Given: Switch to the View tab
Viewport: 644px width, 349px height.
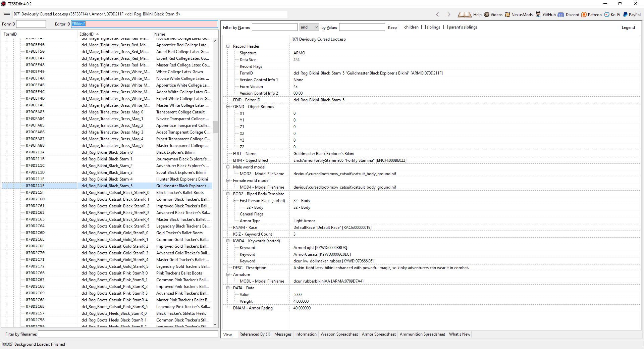Looking at the screenshot, I should pyautogui.click(x=228, y=335).
